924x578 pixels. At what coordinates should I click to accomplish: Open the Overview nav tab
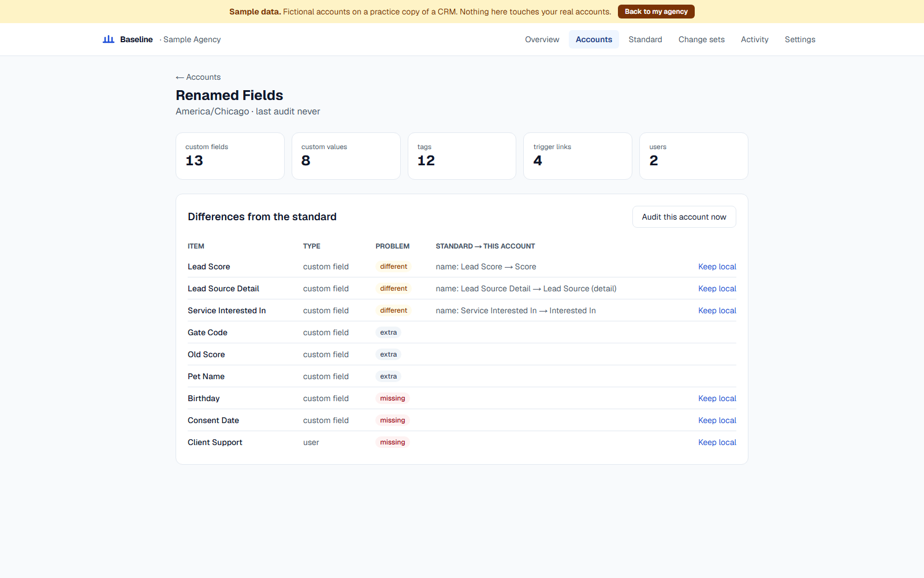pos(542,39)
